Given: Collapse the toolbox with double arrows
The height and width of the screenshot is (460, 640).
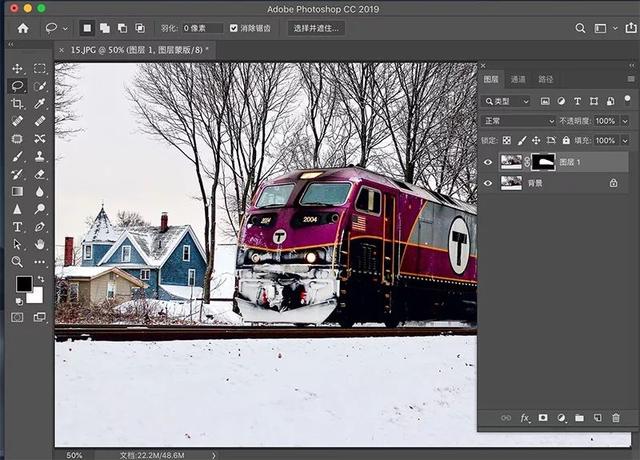Looking at the screenshot, I should tap(11, 44).
